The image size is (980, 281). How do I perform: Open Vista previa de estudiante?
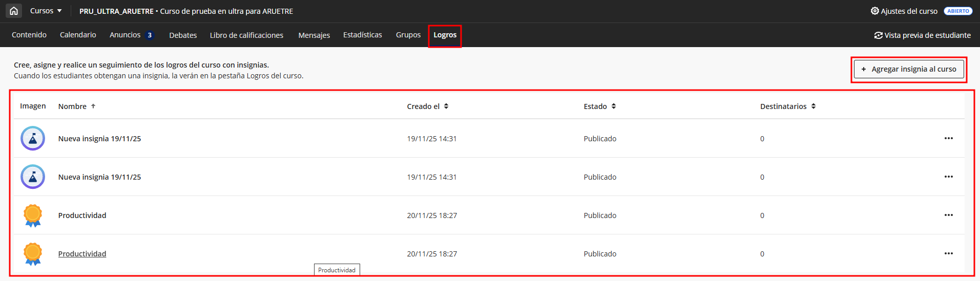922,35
